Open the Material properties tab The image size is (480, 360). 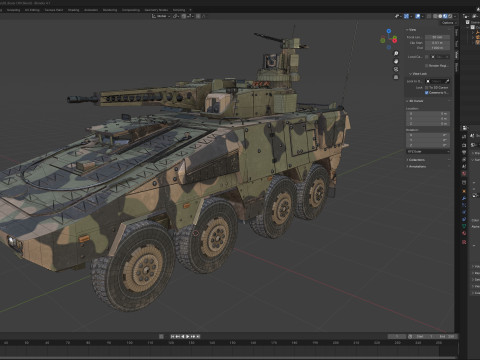tap(464, 233)
